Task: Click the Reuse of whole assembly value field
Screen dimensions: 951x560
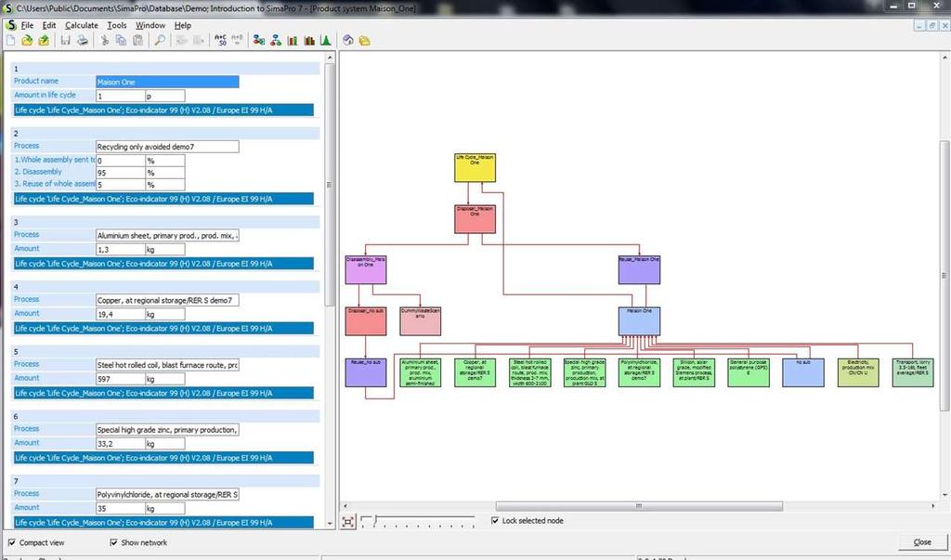Action: [x=120, y=185]
